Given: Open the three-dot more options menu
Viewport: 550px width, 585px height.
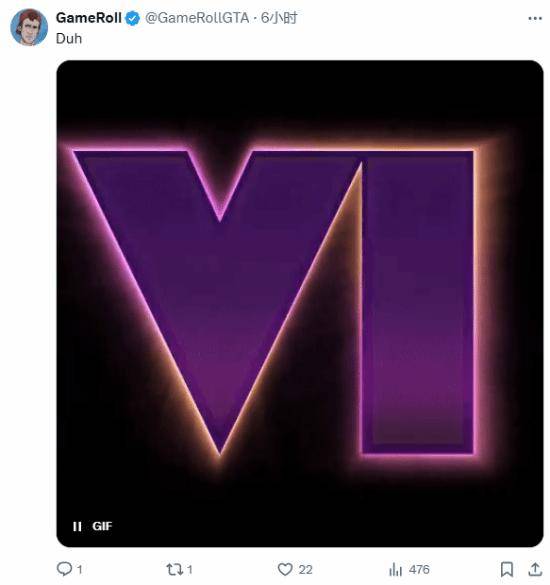Looking at the screenshot, I should tap(535, 18).
